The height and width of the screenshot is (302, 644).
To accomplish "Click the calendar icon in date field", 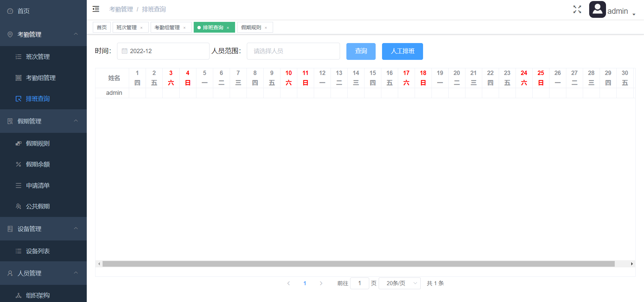I will pyautogui.click(x=124, y=51).
